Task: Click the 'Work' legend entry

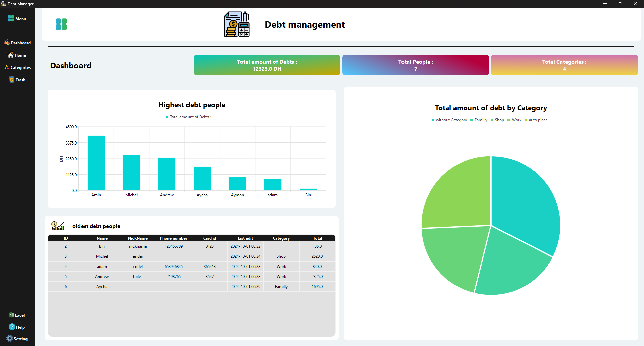Action: pos(514,120)
